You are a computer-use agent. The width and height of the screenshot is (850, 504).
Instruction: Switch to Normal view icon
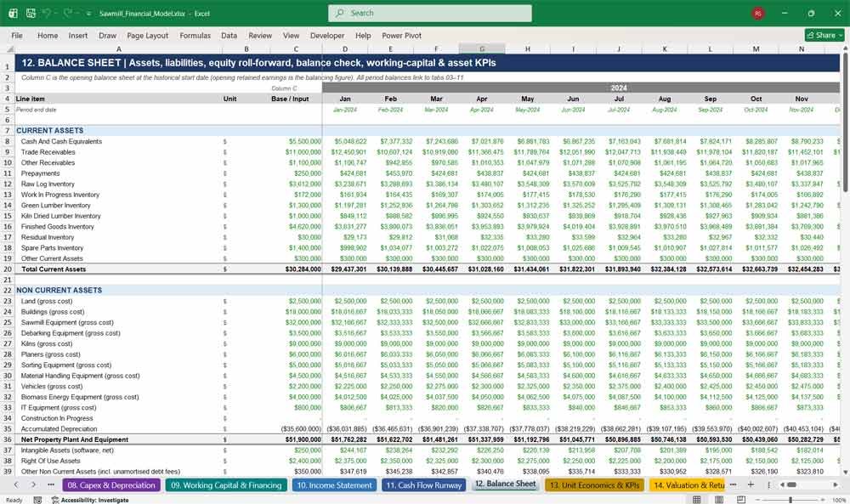point(697,499)
